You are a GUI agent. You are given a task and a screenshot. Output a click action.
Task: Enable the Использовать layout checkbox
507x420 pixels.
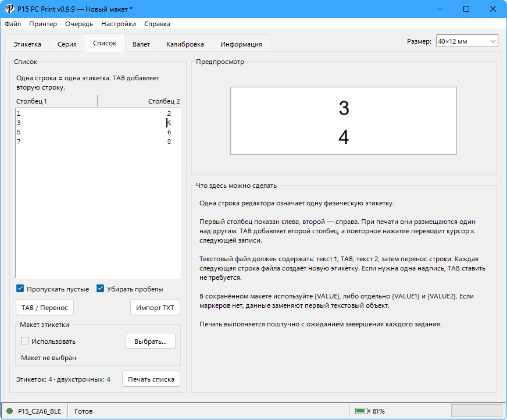(24, 341)
